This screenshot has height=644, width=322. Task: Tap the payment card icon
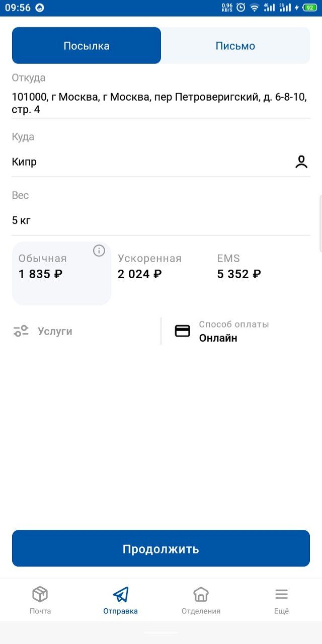[x=182, y=331]
